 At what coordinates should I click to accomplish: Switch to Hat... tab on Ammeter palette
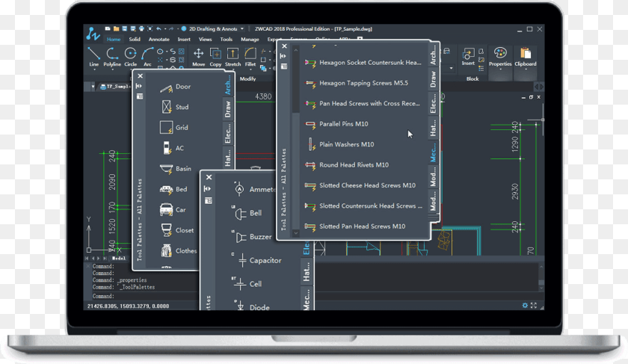click(307, 273)
